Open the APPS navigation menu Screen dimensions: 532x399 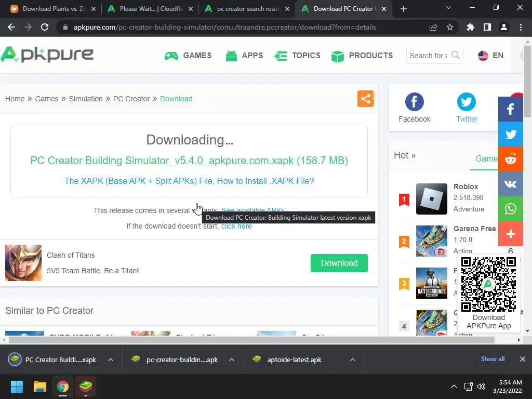pyautogui.click(x=244, y=55)
